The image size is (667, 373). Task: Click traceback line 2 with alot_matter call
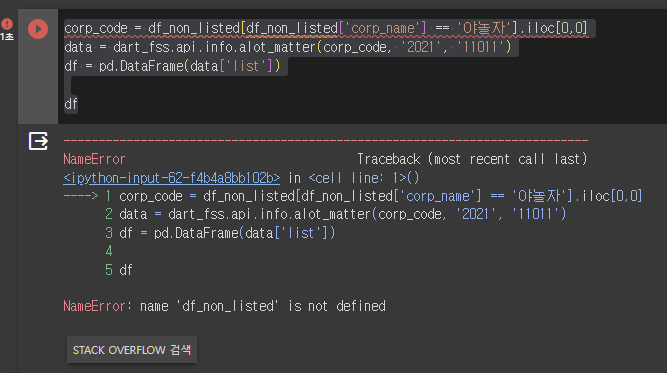[x=336, y=214]
